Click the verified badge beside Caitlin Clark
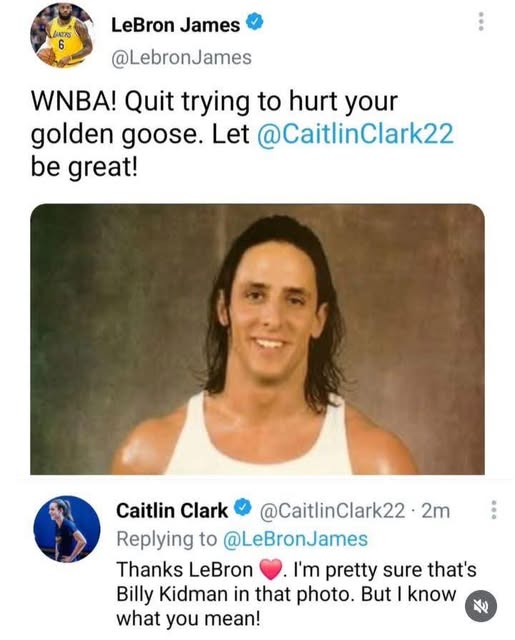The height and width of the screenshot is (640, 515). pos(244,508)
